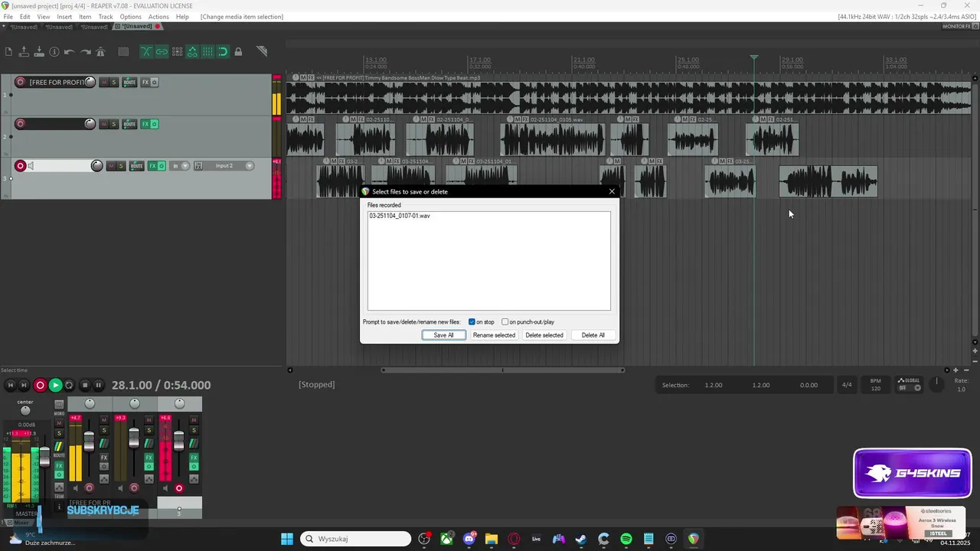
Task: Open ROUTE button on track 2
Action: point(129,124)
